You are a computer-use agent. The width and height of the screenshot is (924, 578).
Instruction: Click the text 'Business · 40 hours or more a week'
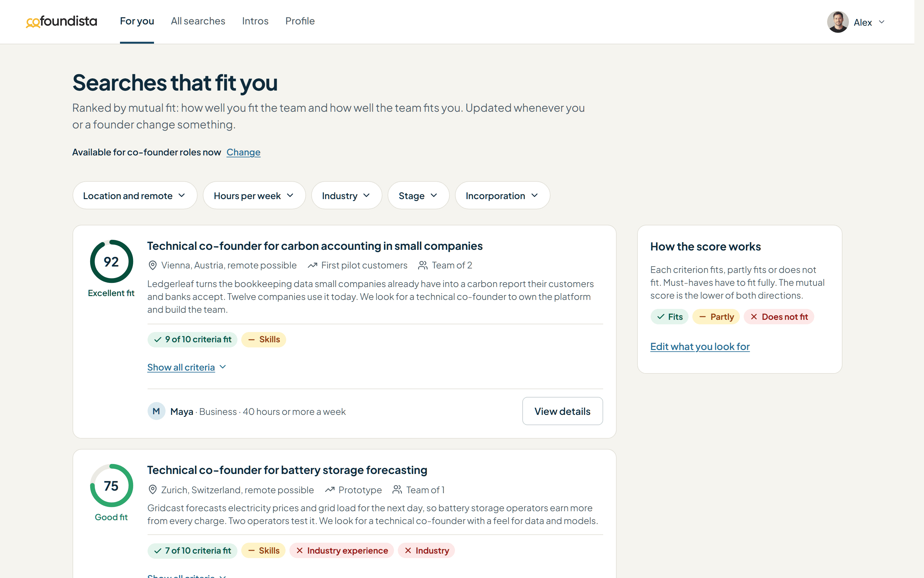[x=272, y=412]
